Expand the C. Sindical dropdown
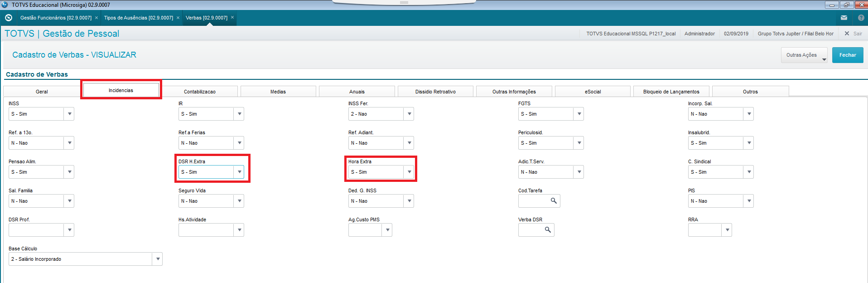Screen dimensions: 868x283 [x=749, y=172]
